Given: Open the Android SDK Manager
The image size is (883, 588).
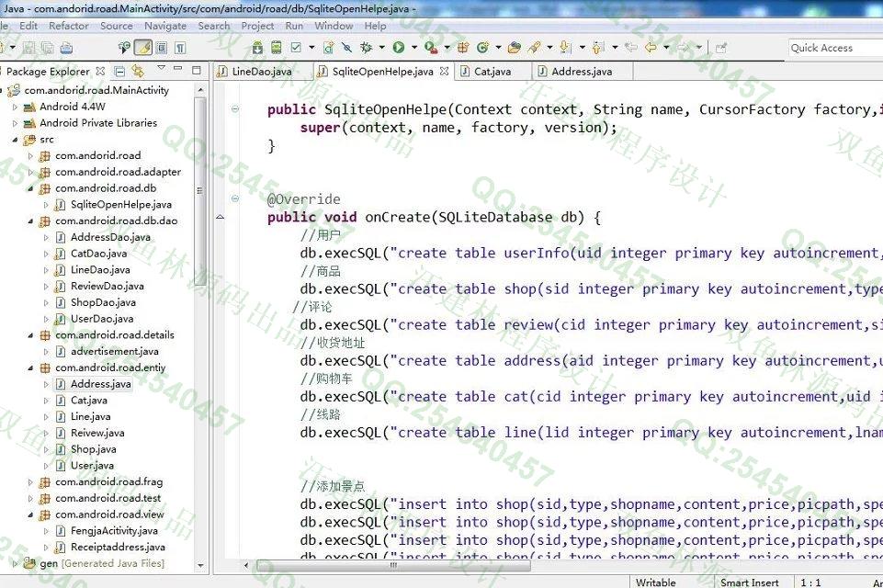Looking at the screenshot, I should (x=257, y=48).
